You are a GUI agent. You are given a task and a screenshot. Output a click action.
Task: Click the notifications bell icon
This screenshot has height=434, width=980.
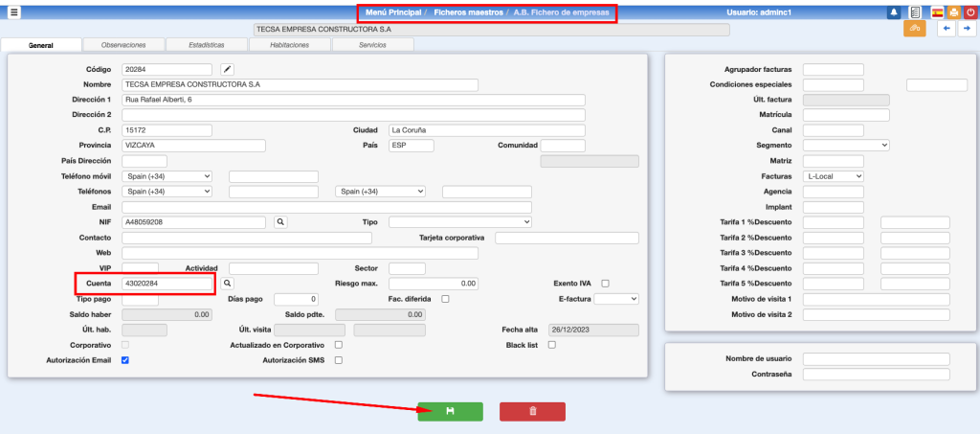tap(894, 12)
